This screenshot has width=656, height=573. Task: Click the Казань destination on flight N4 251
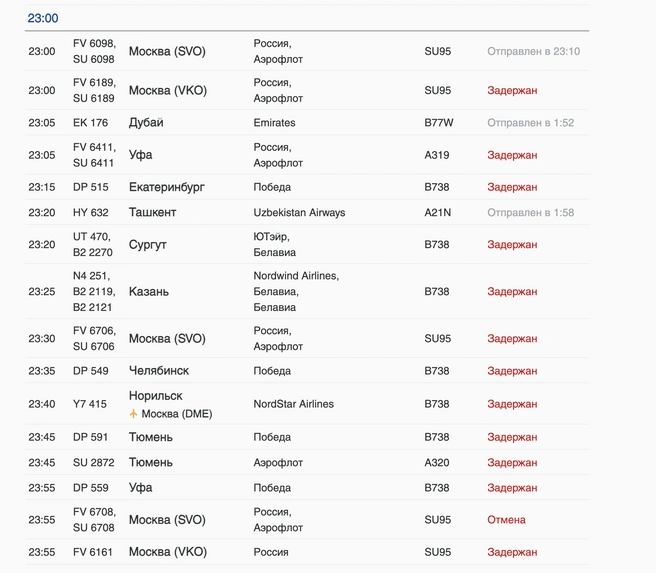tap(149, 292)
